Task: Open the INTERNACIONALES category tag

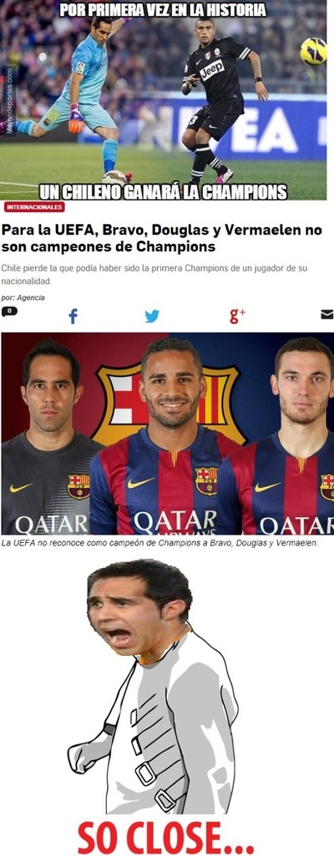Action: pos(34,207)
